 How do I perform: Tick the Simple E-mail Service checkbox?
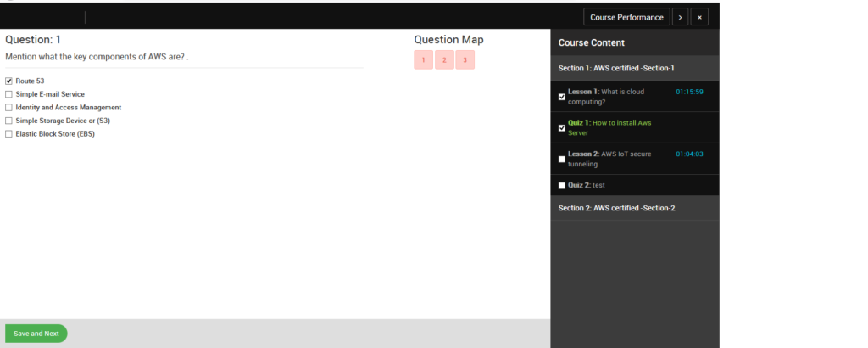pyautogui.click(x=8, y=94)
